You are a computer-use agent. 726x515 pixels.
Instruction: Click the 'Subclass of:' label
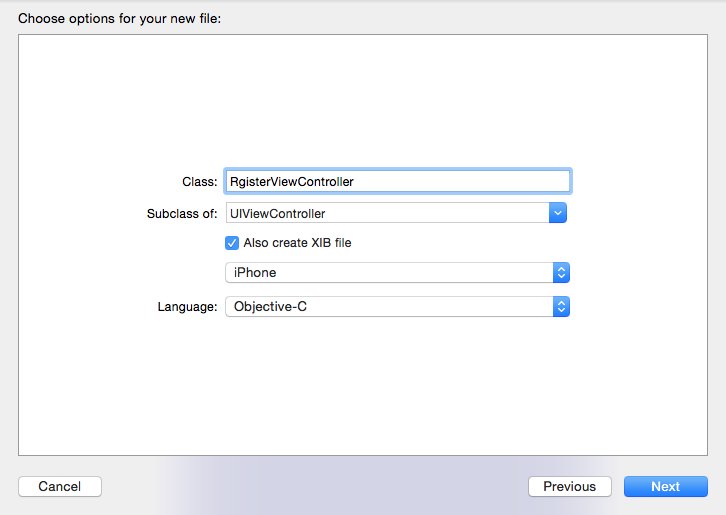coord(182,213)
